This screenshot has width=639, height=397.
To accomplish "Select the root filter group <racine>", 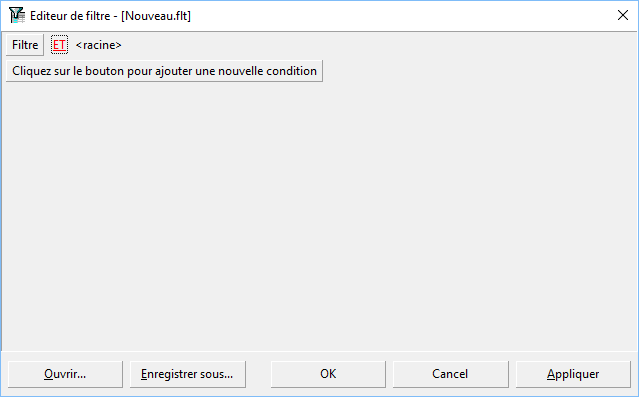I will coord(99,45).
